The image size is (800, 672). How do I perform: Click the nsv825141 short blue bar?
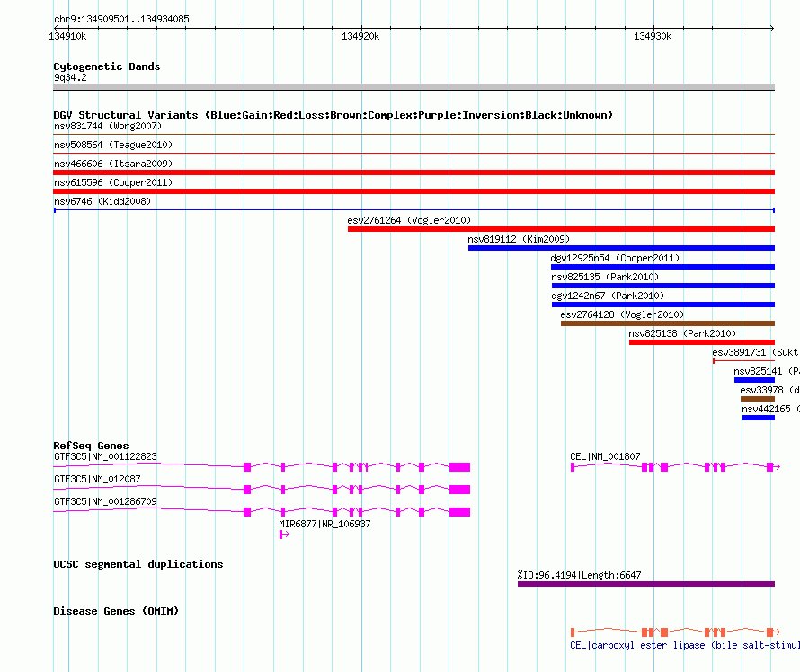(x=754, y=380)
